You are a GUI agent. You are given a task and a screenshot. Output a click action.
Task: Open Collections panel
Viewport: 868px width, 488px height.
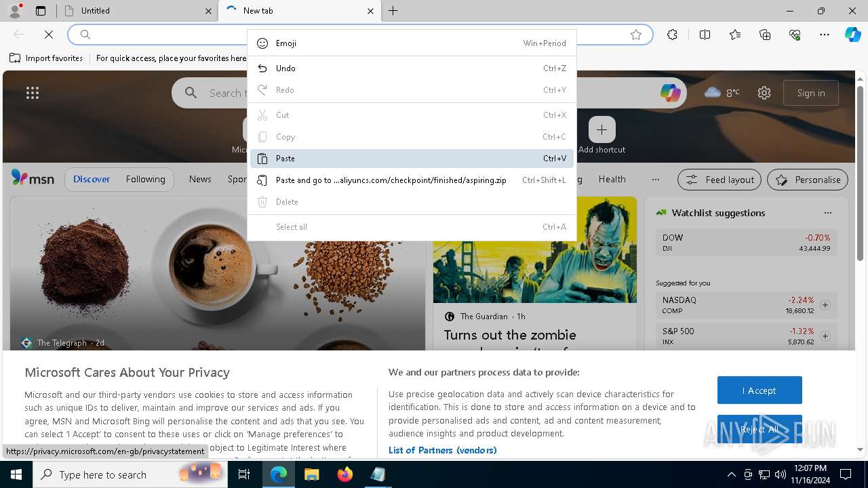[765, 35]
